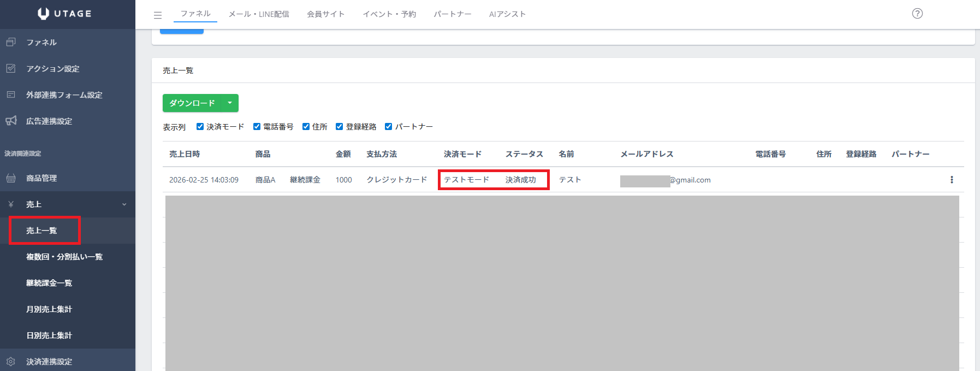Disable the パートナー column checkbox

coord(388,127)
